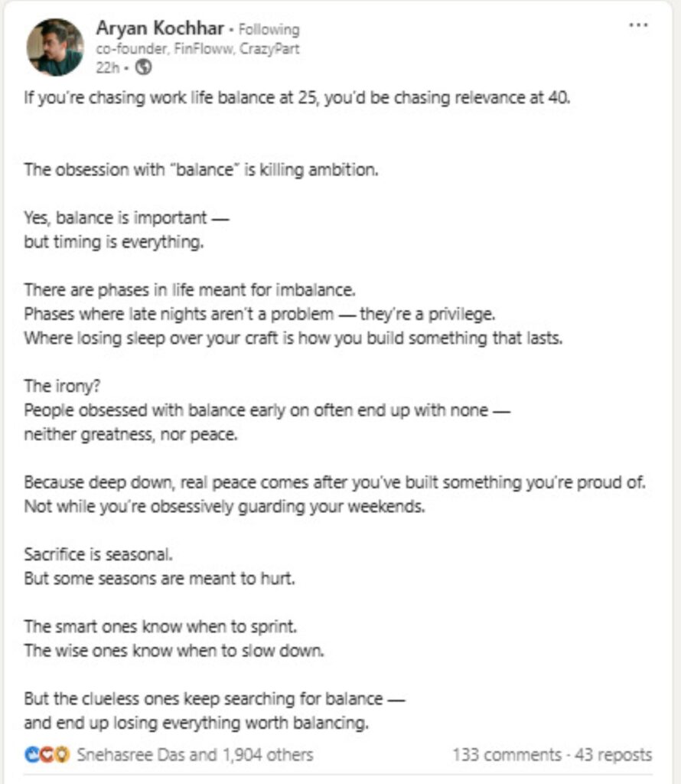
Task: Click the red Love heart reaction icon
Action: pyautogui.click(x=47, y=755)
